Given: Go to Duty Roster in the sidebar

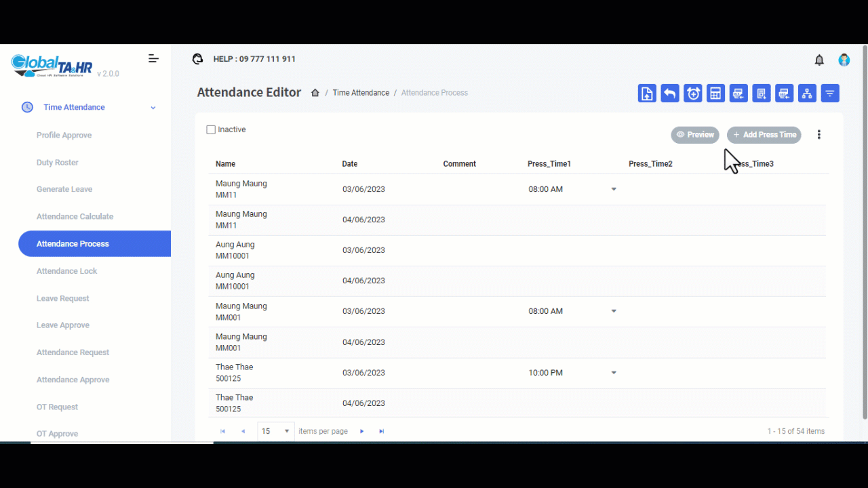Looking at the screenshot, I should tap(58, 163).
